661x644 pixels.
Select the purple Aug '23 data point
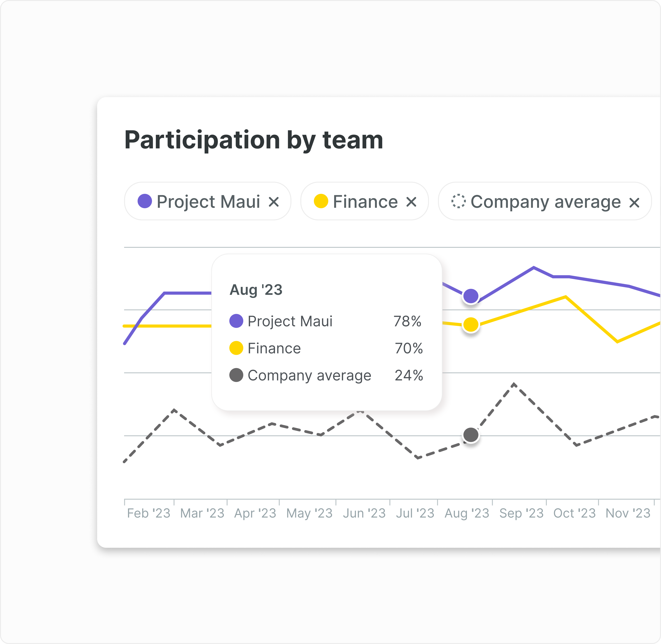point(471,296)
